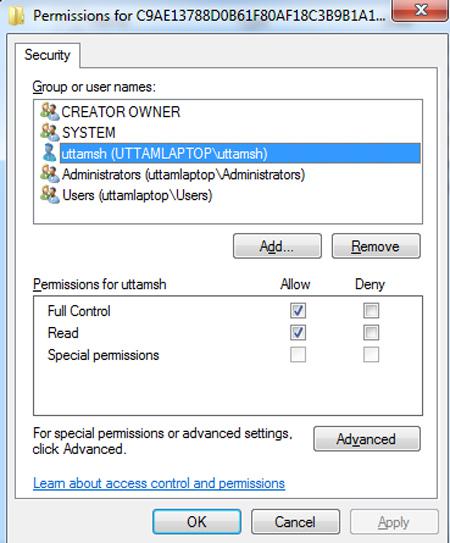Select Users (uttamlaptop\Users) entry

pos(137,195)
